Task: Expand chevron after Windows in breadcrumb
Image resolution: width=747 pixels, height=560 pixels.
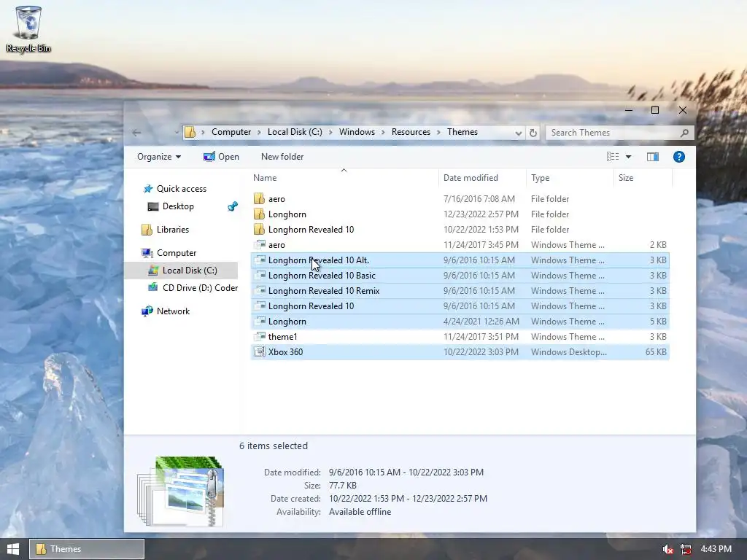Action: point(383,133)
